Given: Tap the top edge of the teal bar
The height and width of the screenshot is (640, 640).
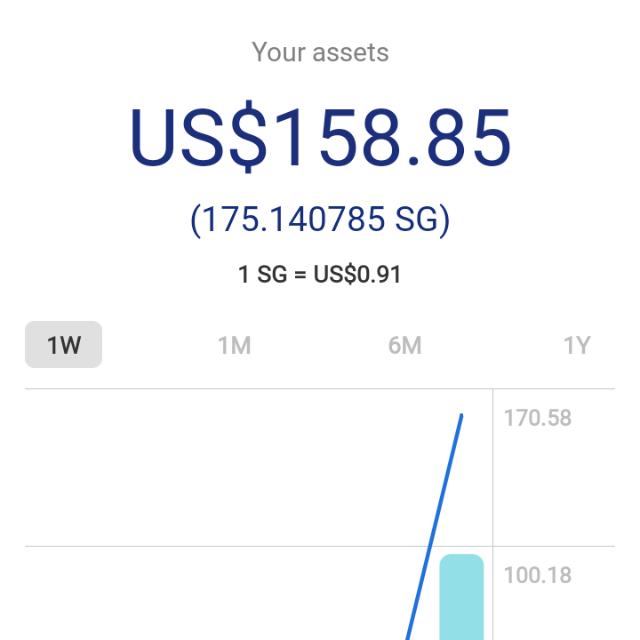Looking at the screenshot, I should click(461, 556).
